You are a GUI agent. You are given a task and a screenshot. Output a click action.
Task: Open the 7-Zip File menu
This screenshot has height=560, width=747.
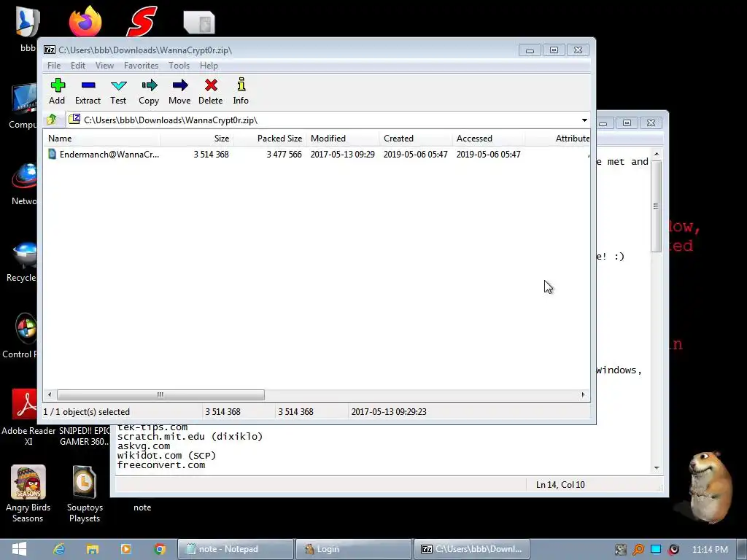pos(54,66)
